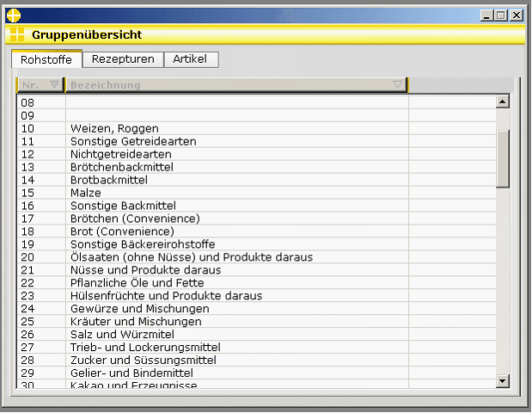Select the row 'Gewürze und Mischungen'
The width and height of the screenshot is (532, 413).
click(257, 309)
